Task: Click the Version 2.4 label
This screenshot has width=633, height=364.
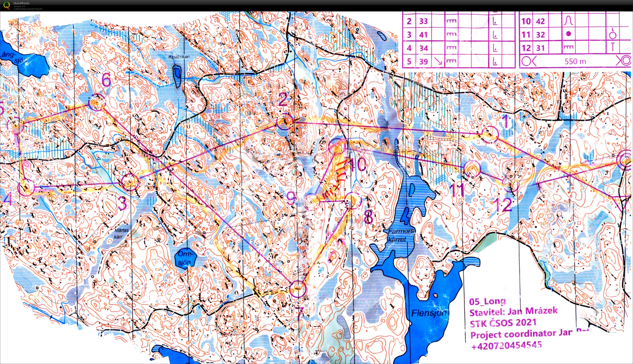Action: [x=19, y=6]
